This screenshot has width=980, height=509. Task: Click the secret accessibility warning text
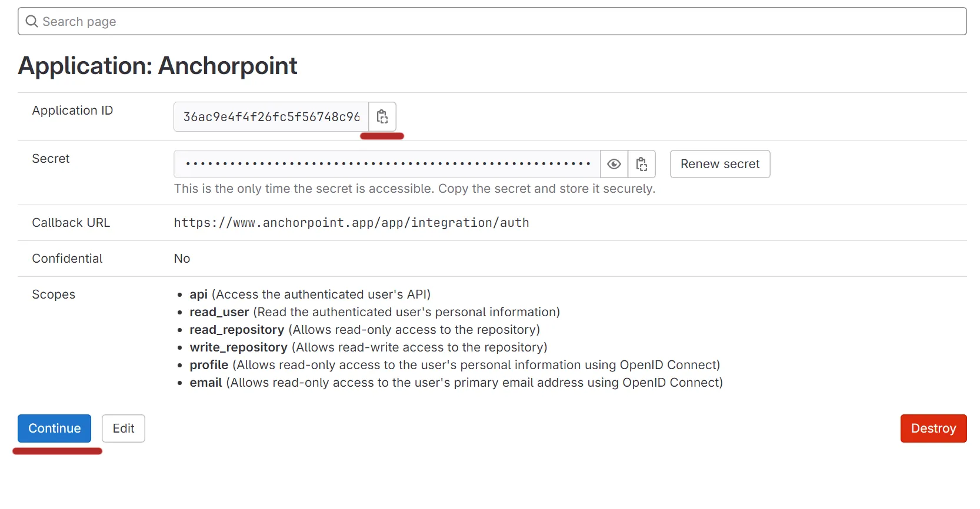(415, 189)
